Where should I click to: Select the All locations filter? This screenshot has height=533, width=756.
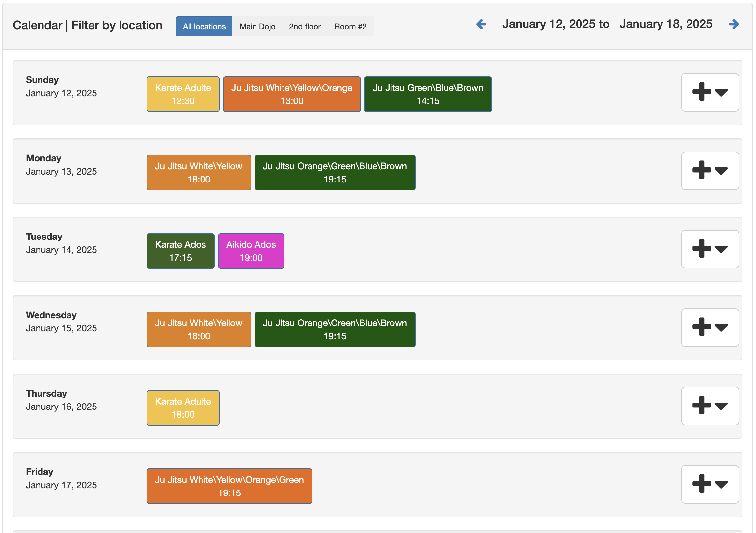[x=204, y=26]
